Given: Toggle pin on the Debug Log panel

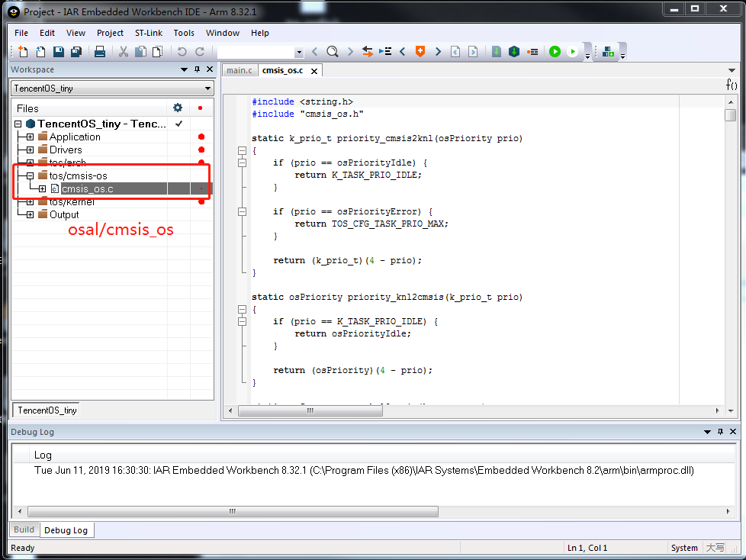Looking at the screenshot, I should tap(719, 432).
